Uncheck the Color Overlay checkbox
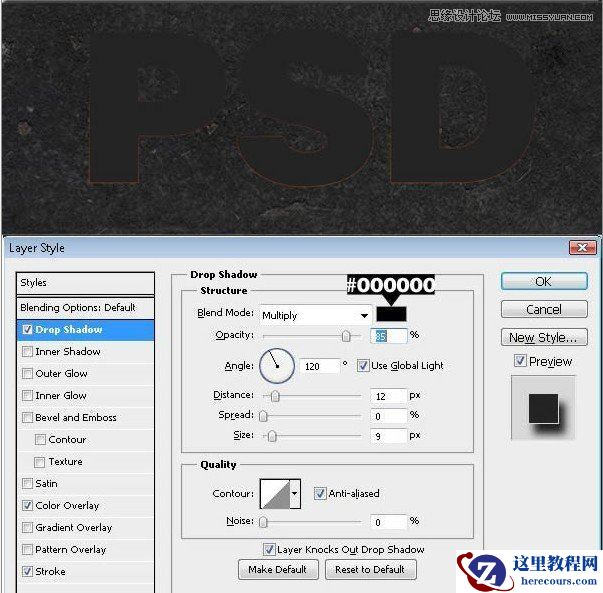 point(27,505)
